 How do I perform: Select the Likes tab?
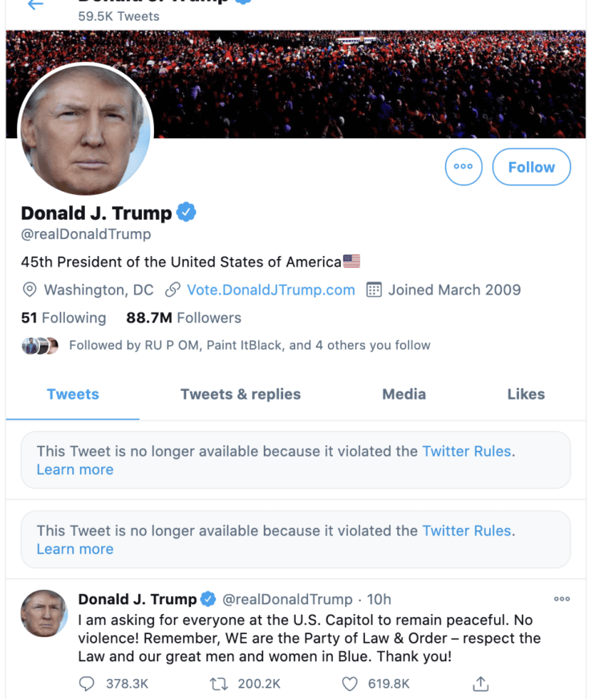(x=525, y=394)
